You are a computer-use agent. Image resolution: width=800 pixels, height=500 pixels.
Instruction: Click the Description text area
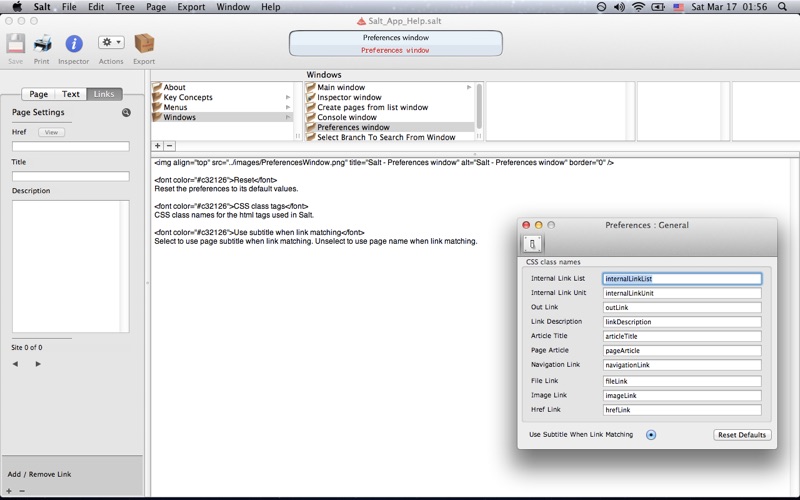tap(70, 266)
